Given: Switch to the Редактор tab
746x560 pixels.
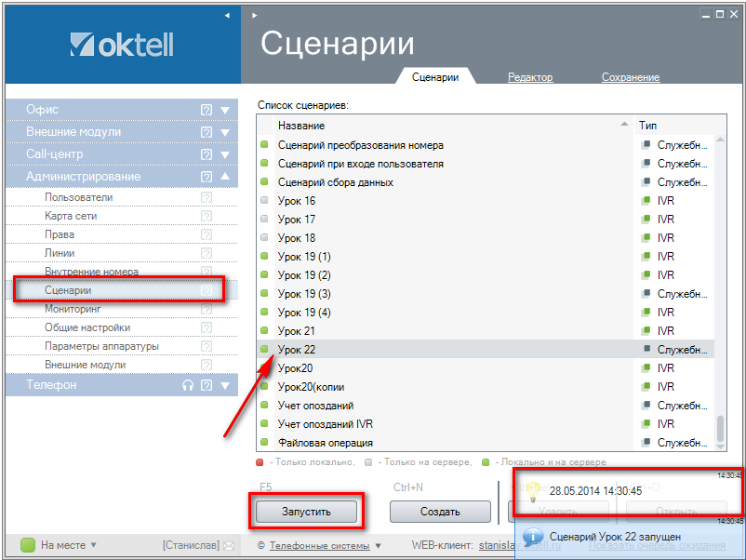Looking at the screenshot, I should pyautogui.click(x=530, y=77).
